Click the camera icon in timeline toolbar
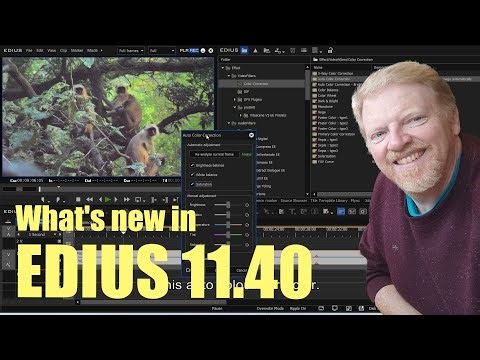Viewport: 480px width, 360px height. tap(363, 211)
